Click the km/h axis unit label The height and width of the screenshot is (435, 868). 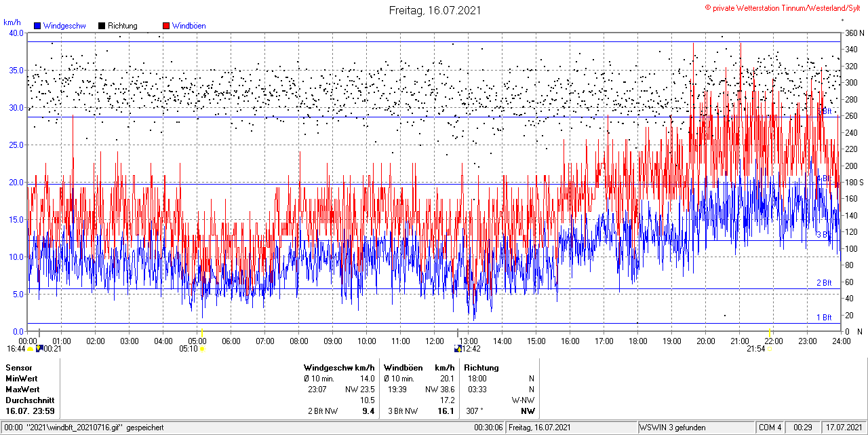(x=12, y=22)
